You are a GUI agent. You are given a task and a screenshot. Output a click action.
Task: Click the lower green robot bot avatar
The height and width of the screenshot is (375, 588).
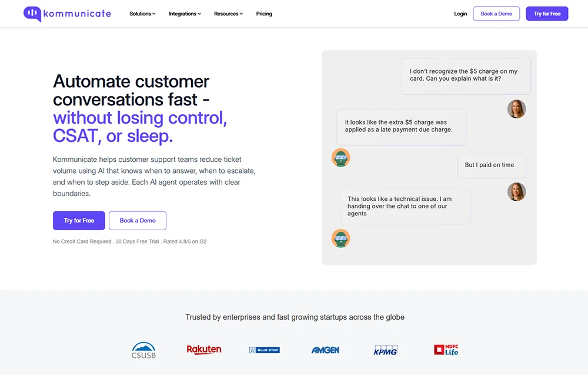341,238
